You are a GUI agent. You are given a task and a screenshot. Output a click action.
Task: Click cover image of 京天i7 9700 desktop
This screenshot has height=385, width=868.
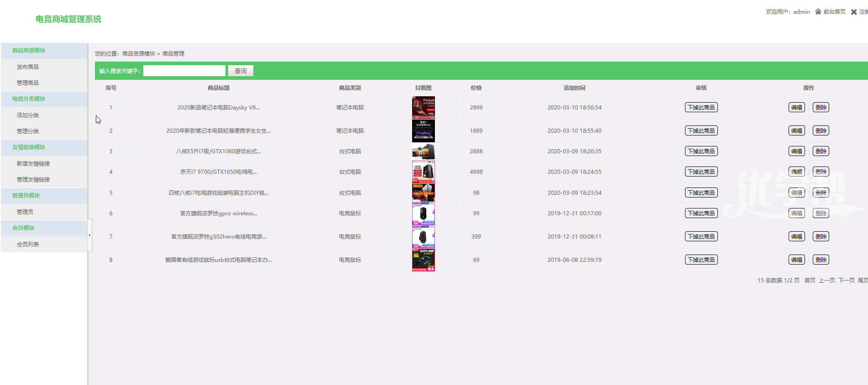click(x=423, y=172)
